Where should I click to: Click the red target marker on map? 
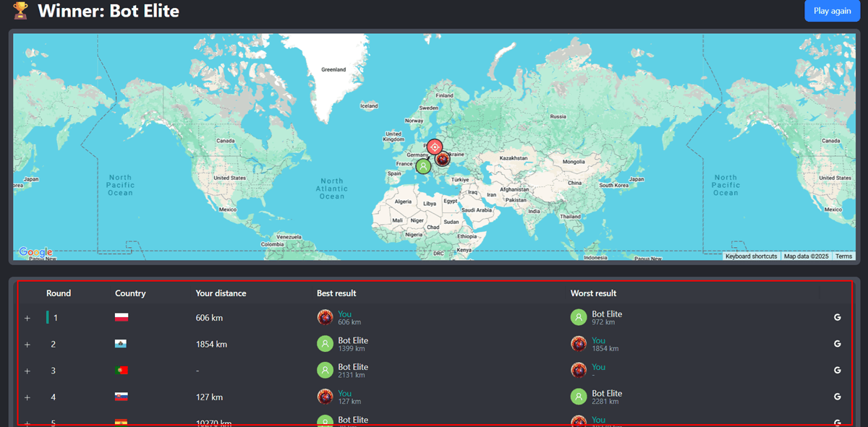tap(434, 147)
